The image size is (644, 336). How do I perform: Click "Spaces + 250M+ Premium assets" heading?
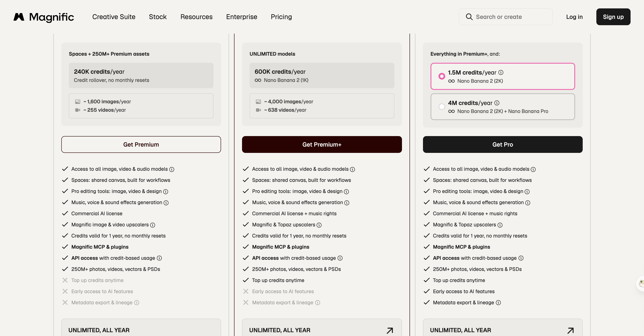pyautogui.click(x=109, y=54)
